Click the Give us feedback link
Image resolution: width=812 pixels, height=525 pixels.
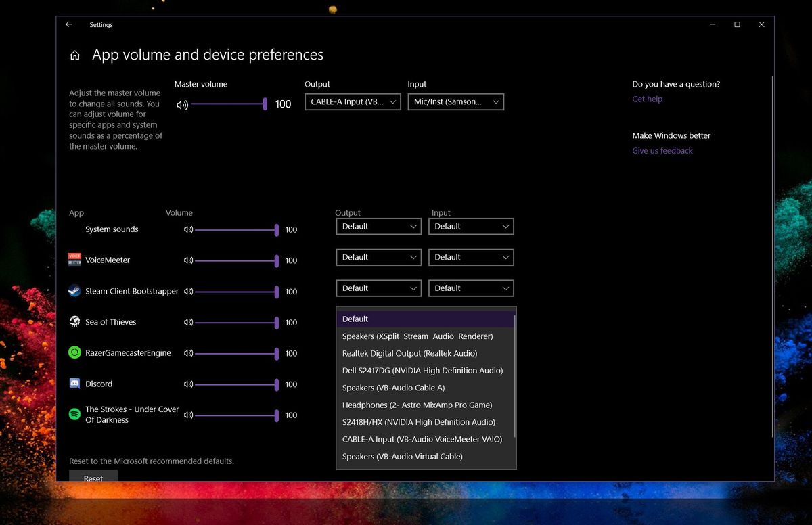pos(662,150)
